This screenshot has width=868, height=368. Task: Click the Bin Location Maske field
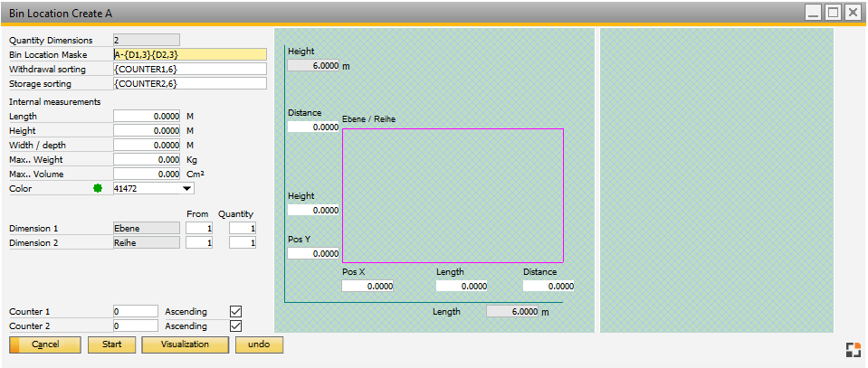click(190, 55)
